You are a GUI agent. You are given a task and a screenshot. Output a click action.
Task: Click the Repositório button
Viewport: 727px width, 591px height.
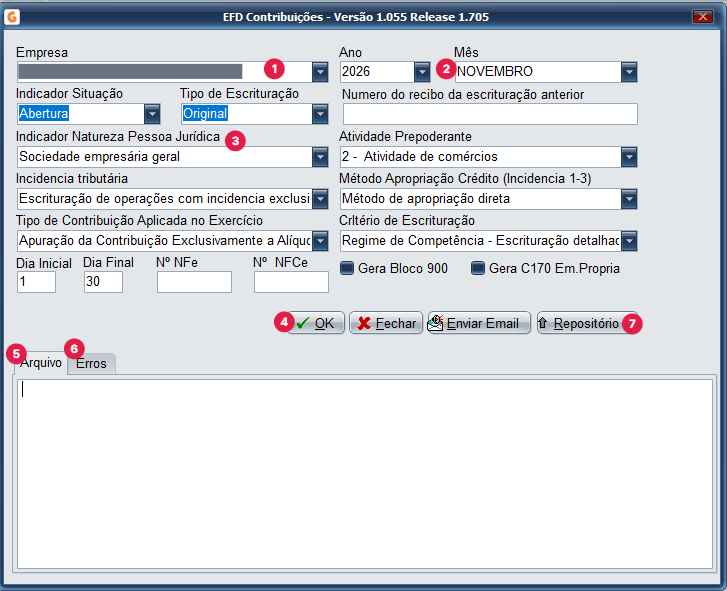587,323
